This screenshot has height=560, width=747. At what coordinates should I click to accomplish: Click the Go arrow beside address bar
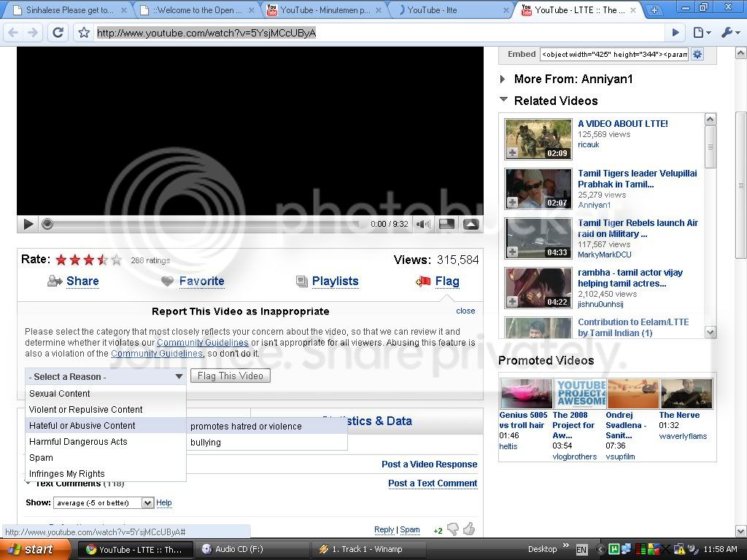675,32
